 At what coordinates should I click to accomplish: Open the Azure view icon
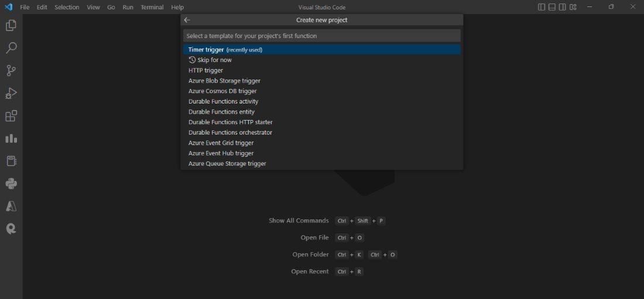[11, 206]
